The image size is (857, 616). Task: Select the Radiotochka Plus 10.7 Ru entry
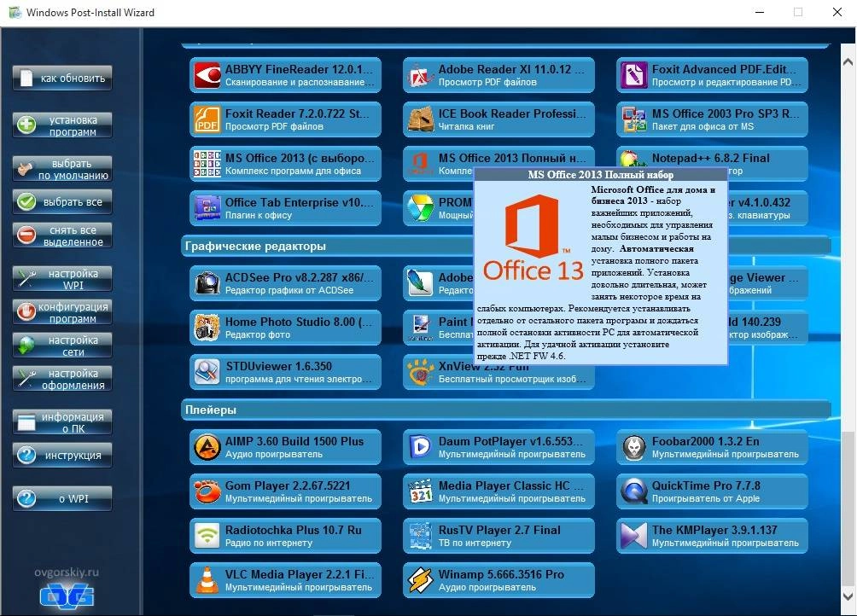pos(285,536)
